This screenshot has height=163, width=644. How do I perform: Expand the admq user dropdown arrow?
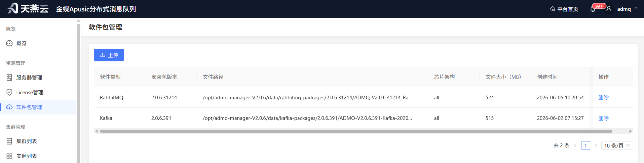[636, 8]
